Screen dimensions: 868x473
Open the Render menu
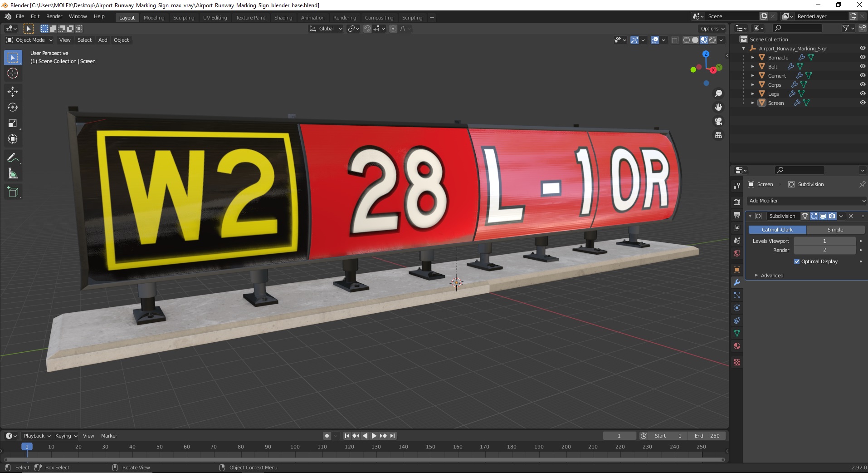point(54,16)
